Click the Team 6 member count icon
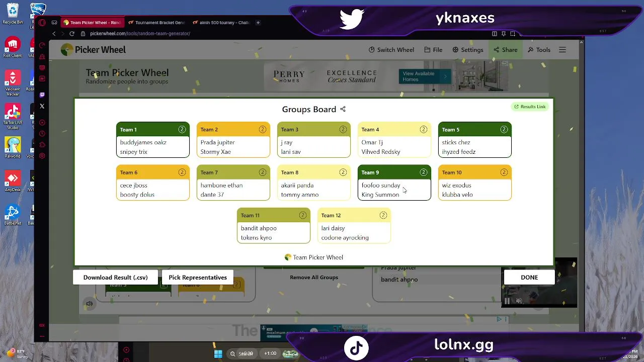The height and width of the screenshot is (362, 644). (182, 172)
